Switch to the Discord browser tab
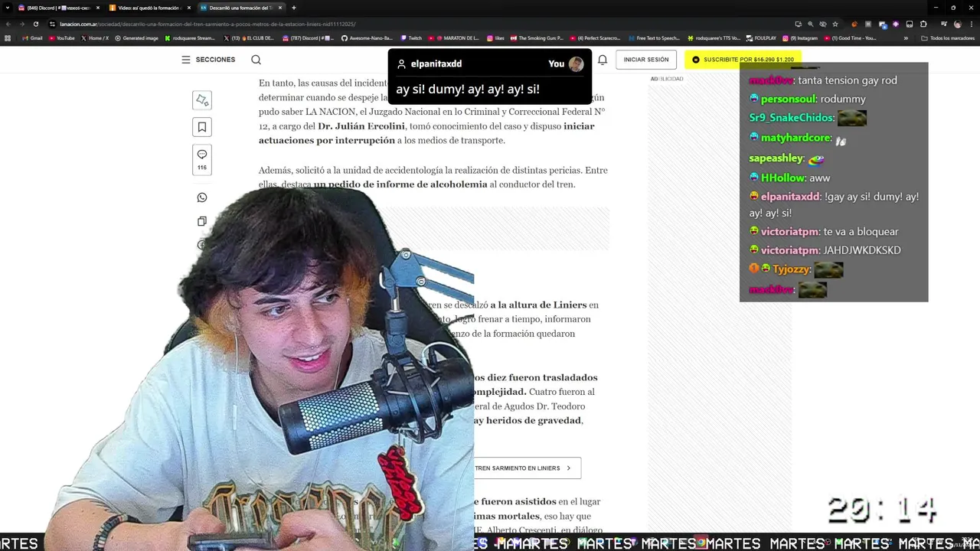Viewport: 980px width, 551px height. [x=57, y=8]
